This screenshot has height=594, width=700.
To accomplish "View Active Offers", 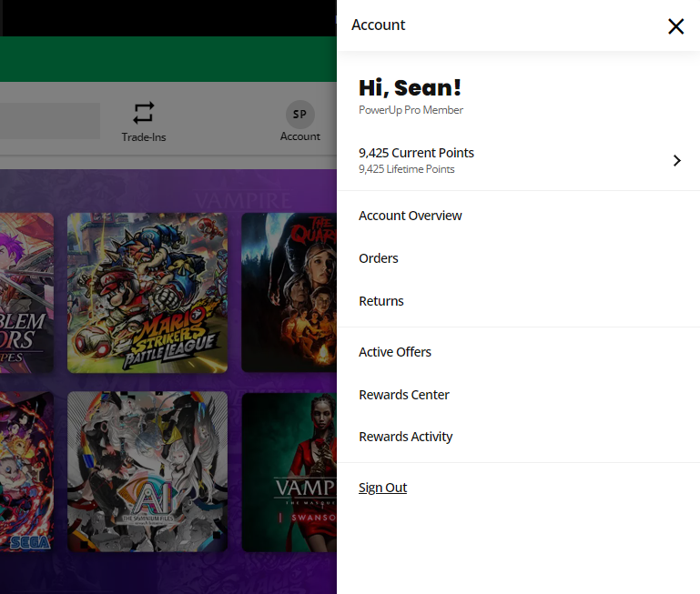I will tap(395, 352).
